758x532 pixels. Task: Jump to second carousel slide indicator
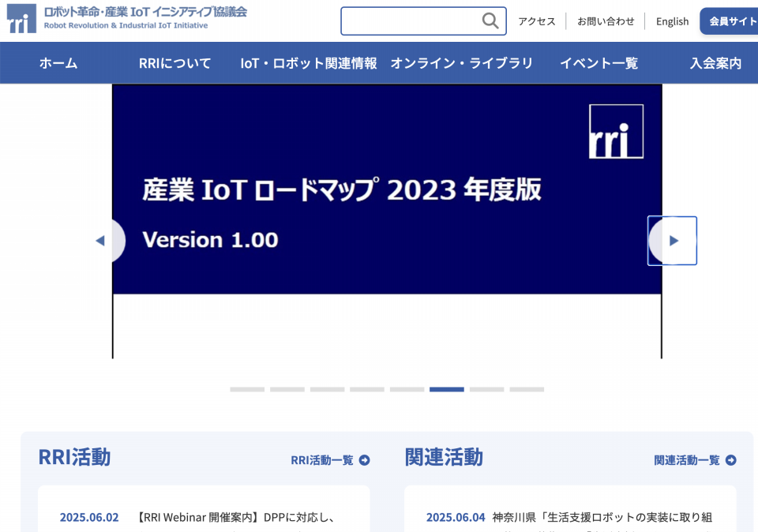(x=287, y=389)
